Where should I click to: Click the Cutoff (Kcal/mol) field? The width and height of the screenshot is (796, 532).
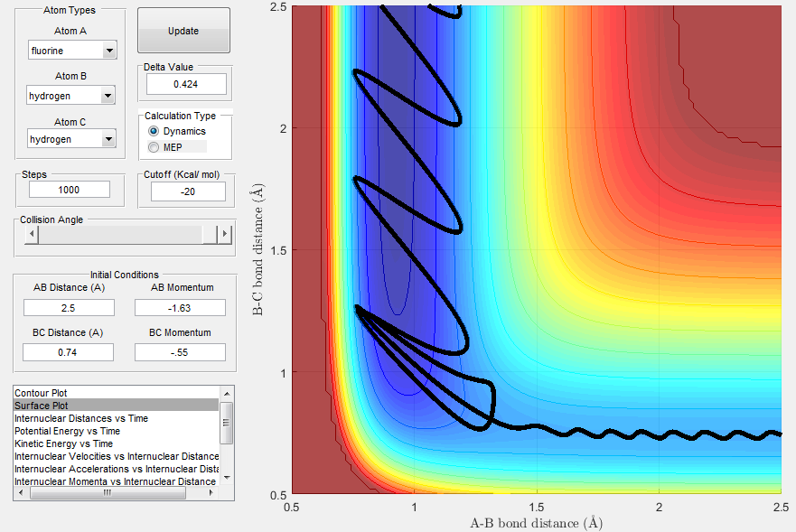pos(188,191)
